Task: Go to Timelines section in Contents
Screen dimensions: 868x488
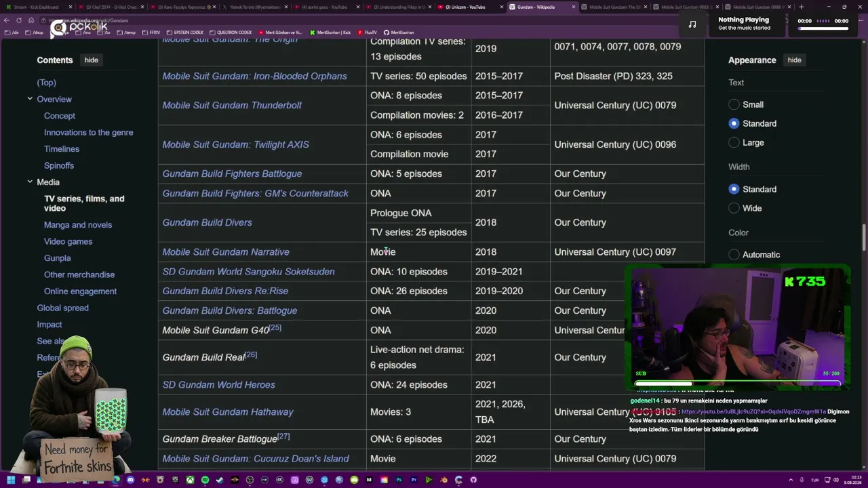Action: pos(62,149)
